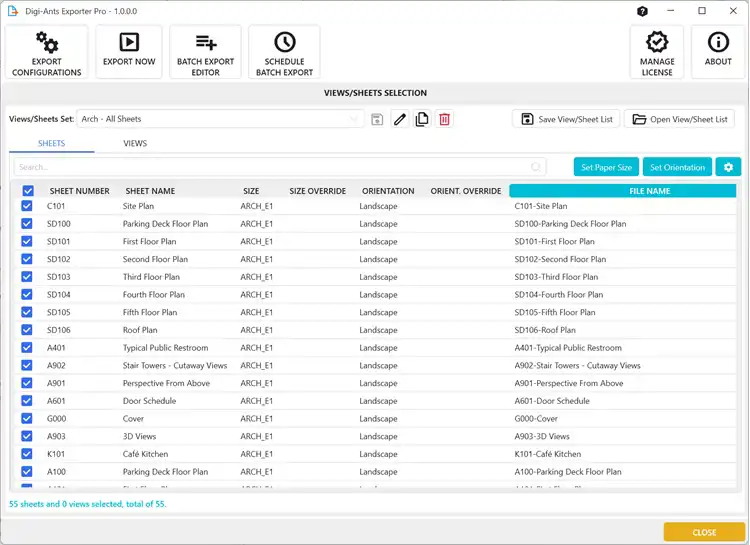The height and width of the screenshot is (545, 750).
Task: Uncheck sheet SD101 First Floor Plan
Action: click(x=27, y=242)
